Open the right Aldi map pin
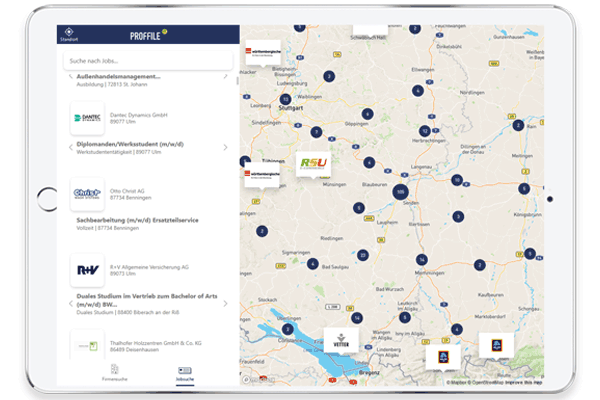 [496, 346]
